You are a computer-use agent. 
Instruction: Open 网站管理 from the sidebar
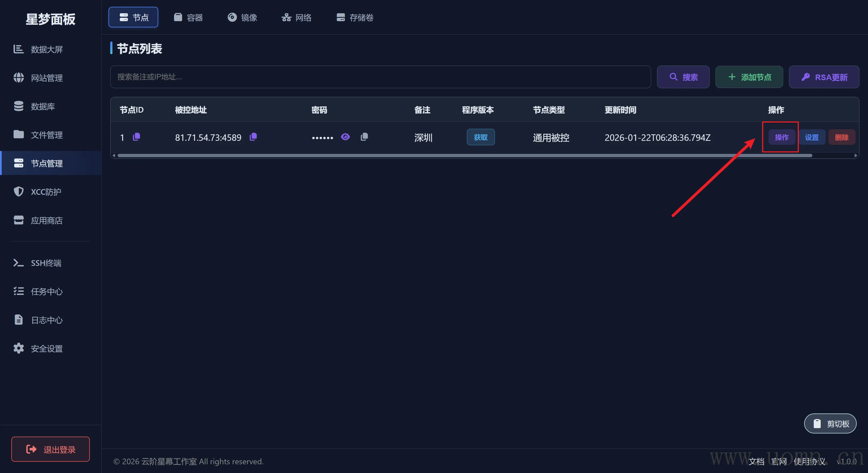pos(47,78)
